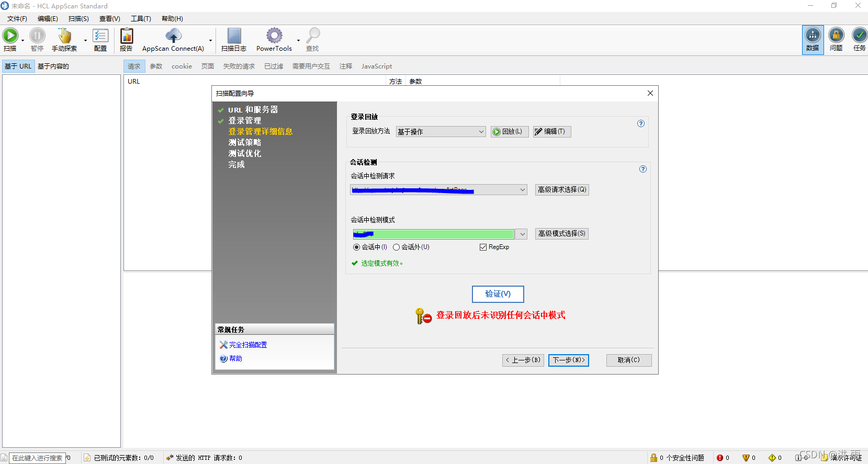The width and height of the screenshot is (868, 464).
Task: Switch to Tasks view icon
Action: [x=859, y=35]
